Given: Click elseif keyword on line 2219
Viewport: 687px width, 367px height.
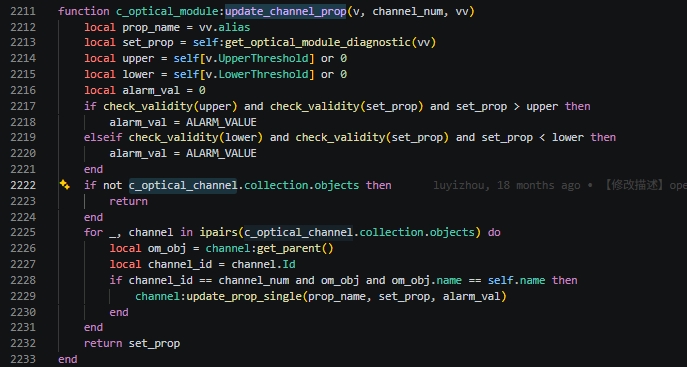Looking at the screenshot, I should 103,138.
